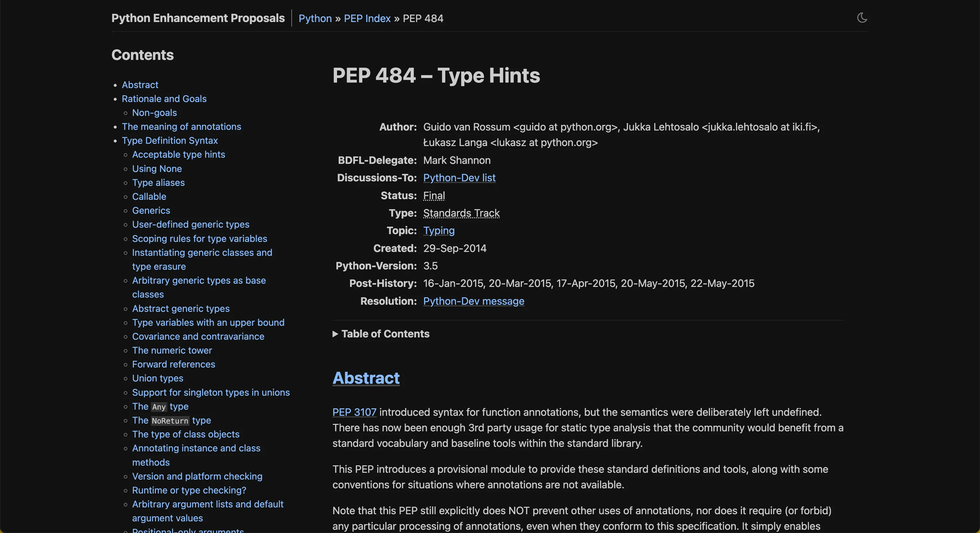Click Standards Track type abbreviation

click(461, 213)
